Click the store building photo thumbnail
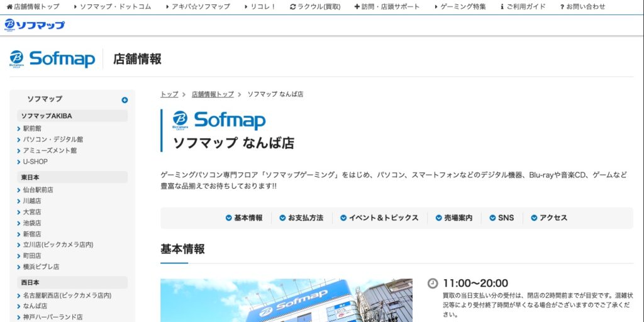 tap(286, 300)
